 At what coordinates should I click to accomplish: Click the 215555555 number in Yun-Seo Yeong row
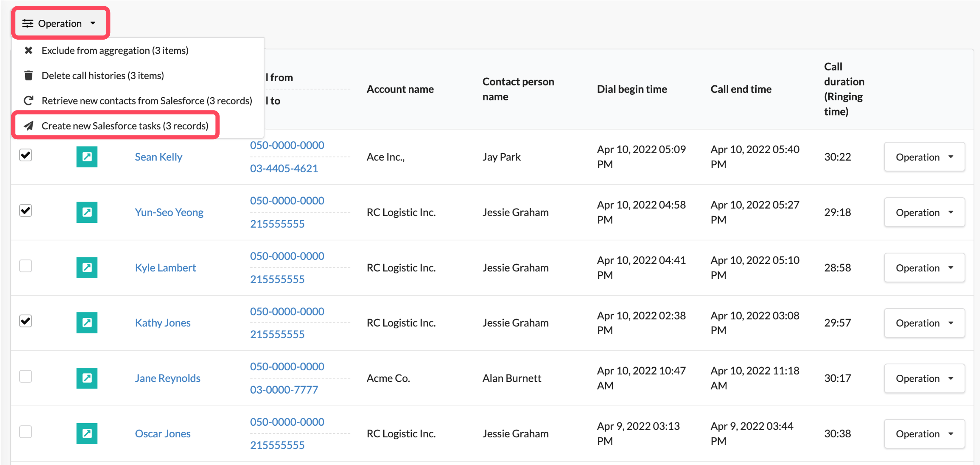(x=277, y=224)
